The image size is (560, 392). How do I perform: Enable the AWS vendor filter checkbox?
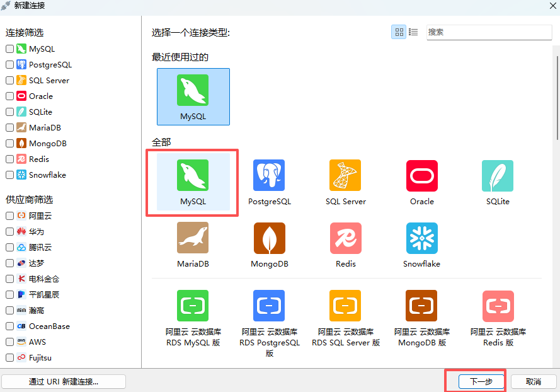9,342
